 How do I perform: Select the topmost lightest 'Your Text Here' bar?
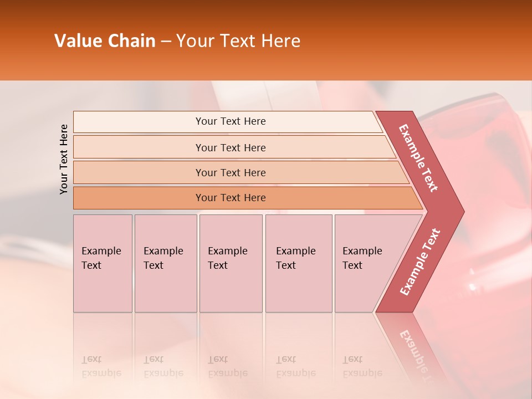[x=231, y=121]
